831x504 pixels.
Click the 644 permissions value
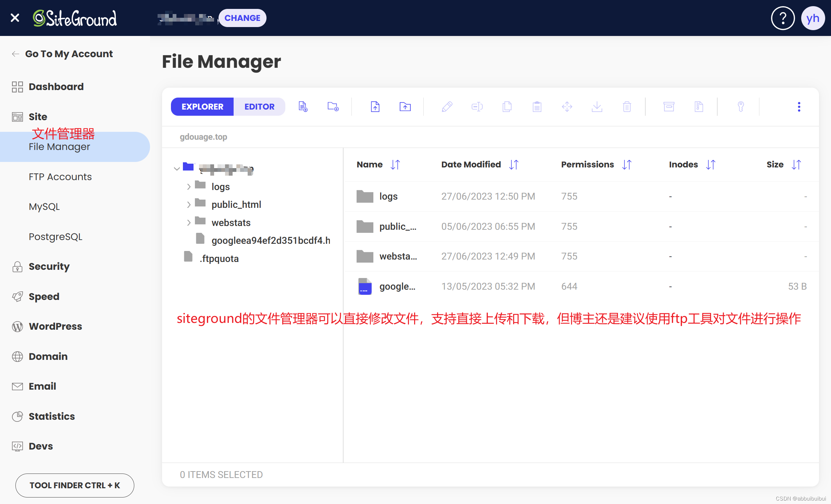point(569,287)
